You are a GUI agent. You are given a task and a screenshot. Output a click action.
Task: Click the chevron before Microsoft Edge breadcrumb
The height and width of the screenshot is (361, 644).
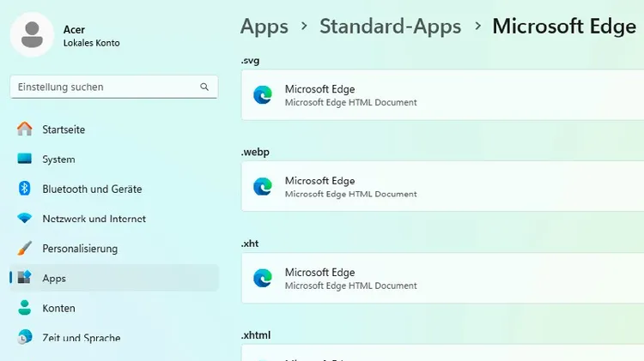[477, 27]
